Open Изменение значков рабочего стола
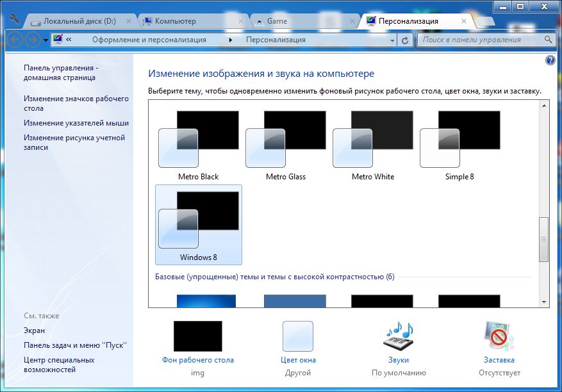Viewport: 562px width, 392px height. coord(76,103)
